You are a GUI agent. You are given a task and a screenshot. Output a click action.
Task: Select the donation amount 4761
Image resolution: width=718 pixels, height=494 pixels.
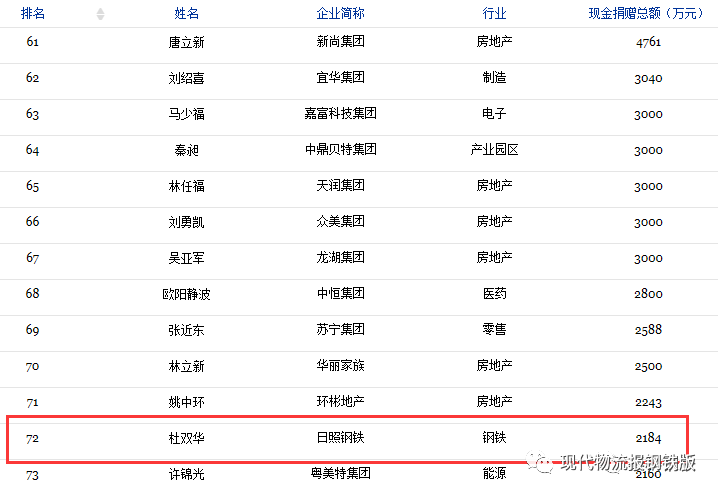click(648, 42)
